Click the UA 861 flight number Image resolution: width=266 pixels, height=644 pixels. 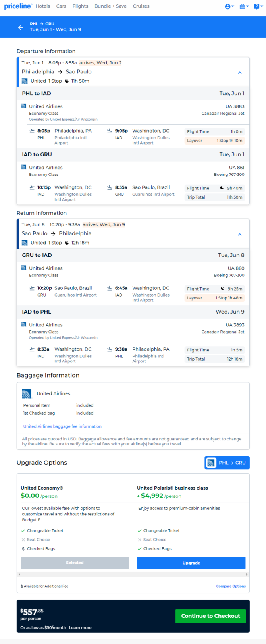[237, 168]
